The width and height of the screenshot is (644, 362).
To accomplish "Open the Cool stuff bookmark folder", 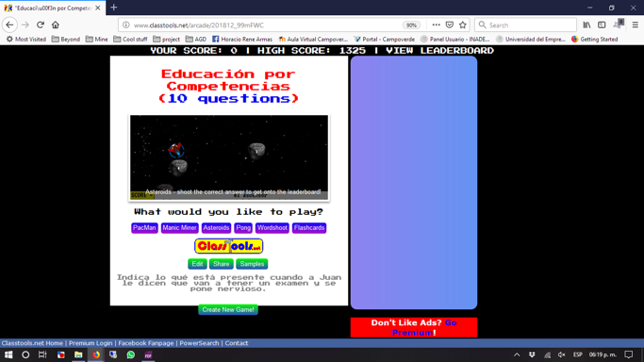I will pyautogui.click(x=130, y=39).
